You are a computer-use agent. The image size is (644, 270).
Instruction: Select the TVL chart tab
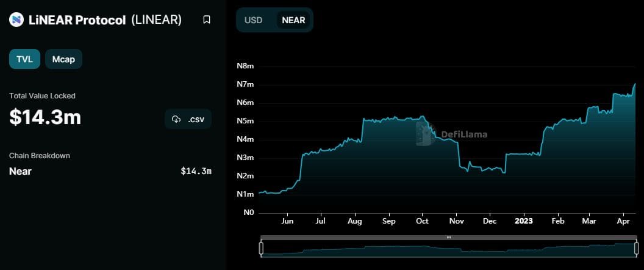(x=24, y=59)
